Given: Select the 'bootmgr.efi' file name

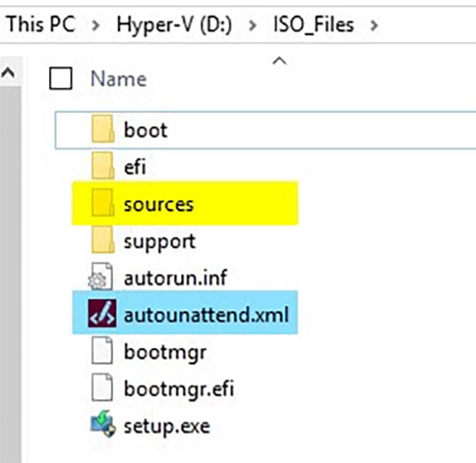Looking at the screenshot, I should point(179,389).
